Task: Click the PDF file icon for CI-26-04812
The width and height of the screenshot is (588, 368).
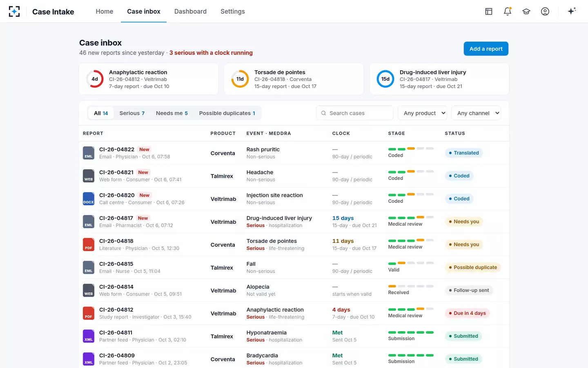Action: pyautogui.click(x=89, y=313)
